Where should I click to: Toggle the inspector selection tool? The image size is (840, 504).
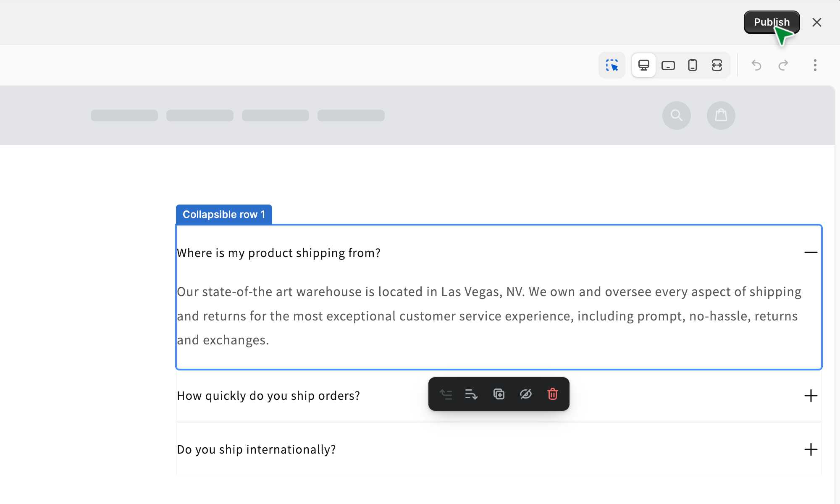tap(612, 65)
